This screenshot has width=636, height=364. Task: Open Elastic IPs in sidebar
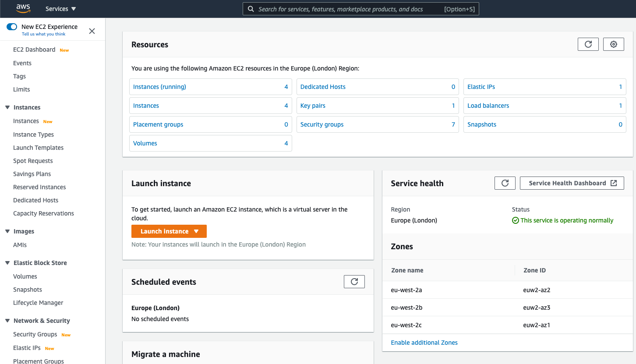coord(27,348)
